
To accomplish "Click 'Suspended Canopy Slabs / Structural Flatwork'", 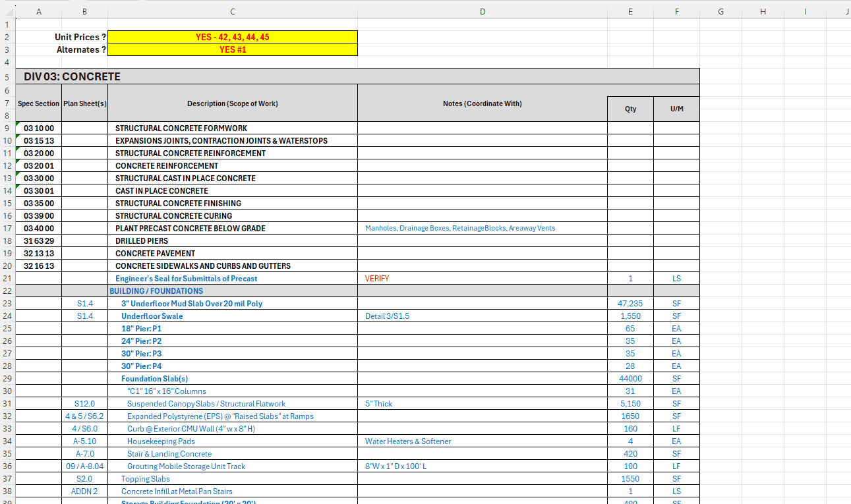I will 233,403.
